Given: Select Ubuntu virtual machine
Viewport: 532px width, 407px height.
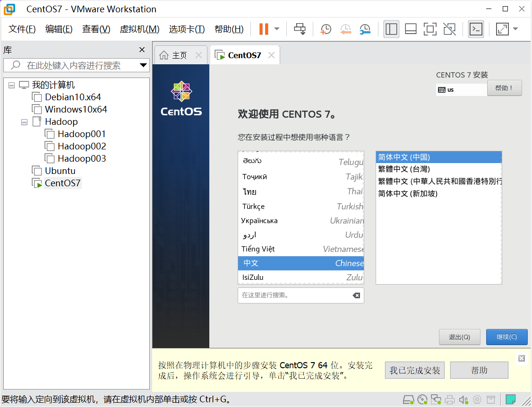Looking at the screenshot, I should (x=60, y=171).
